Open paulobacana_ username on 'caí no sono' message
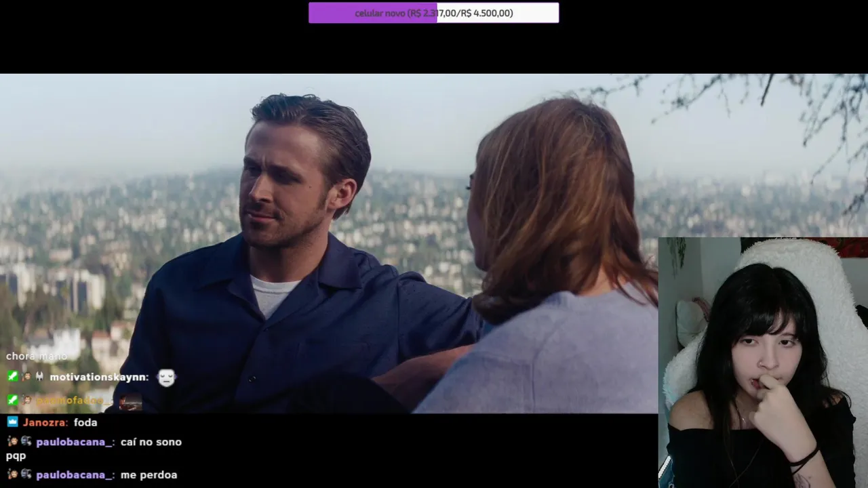 [75, 442]
